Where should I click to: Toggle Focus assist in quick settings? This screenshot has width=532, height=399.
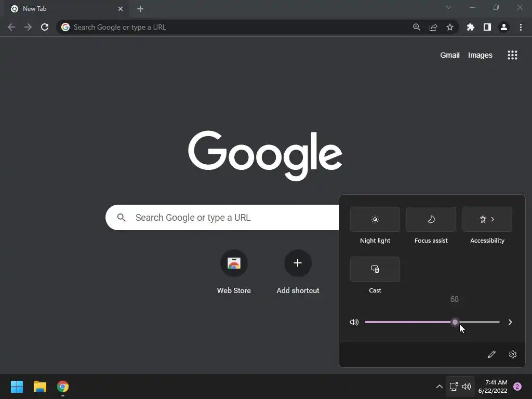click(x=431, y=219)
